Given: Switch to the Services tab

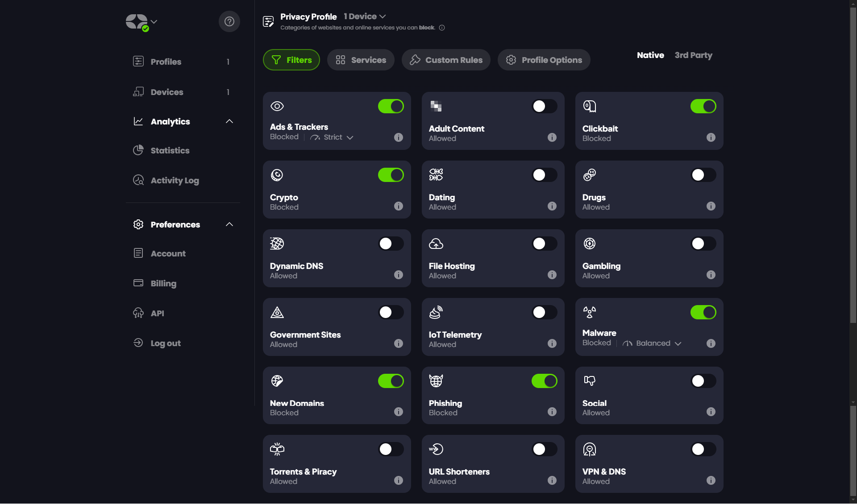Looking at the screenshot, I should pos(361,60).
